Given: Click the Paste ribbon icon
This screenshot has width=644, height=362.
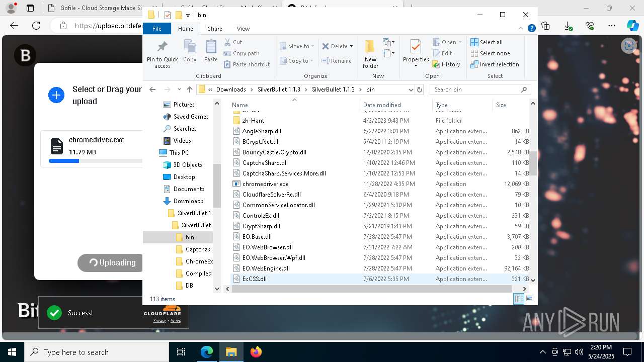Looking at the screenshot, I should (x=211, y=47).
